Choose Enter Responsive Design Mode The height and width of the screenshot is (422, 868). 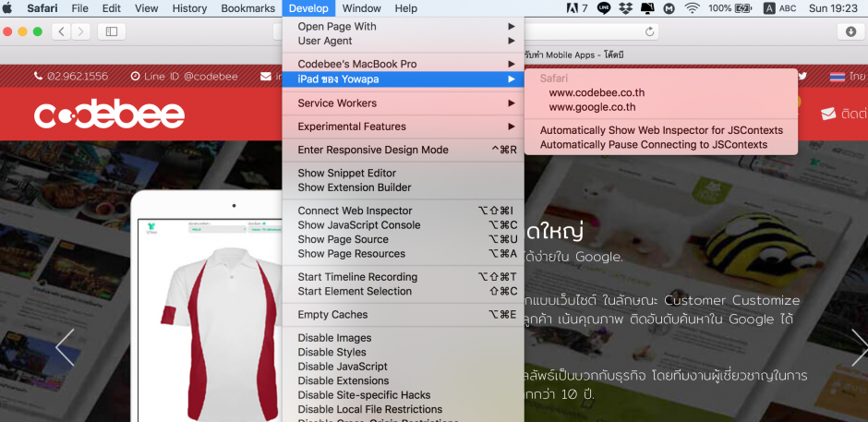(403, 150)
